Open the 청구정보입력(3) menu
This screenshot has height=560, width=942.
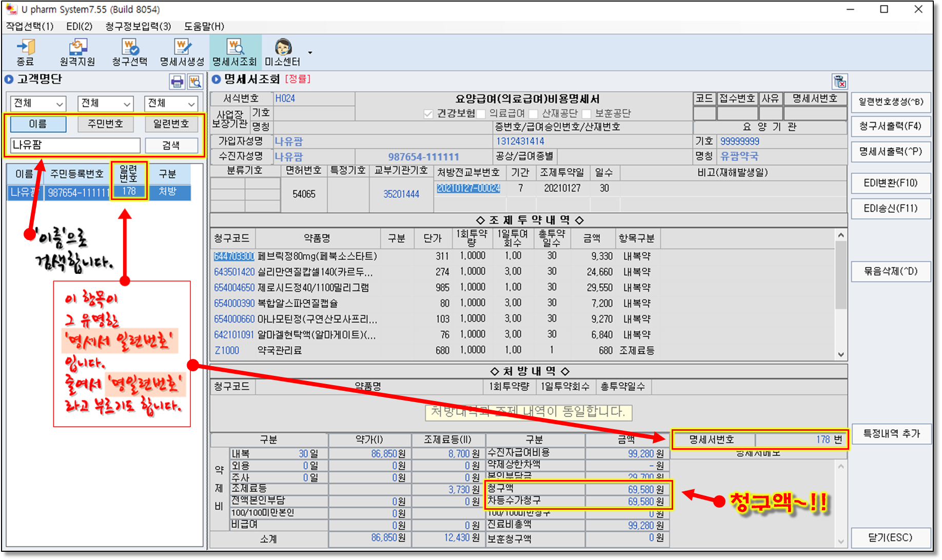click(138, 26)
